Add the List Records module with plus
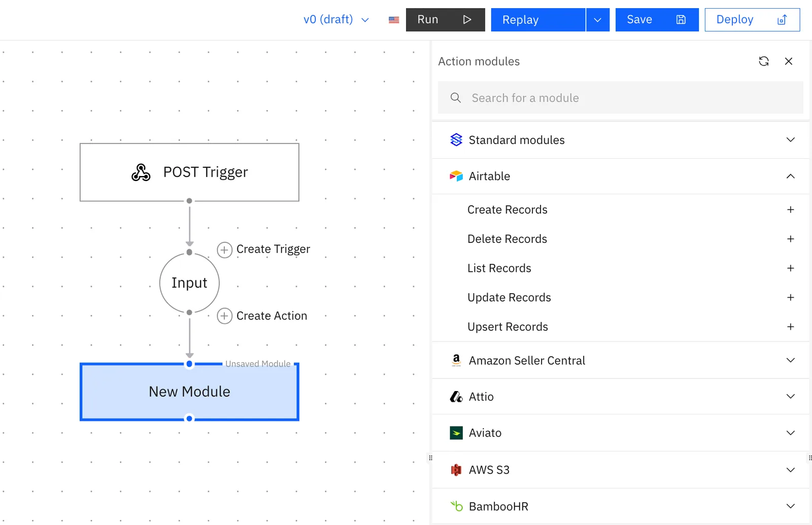Screen dimensions: 812x525 pyautogui.click(x=791, y=268)
